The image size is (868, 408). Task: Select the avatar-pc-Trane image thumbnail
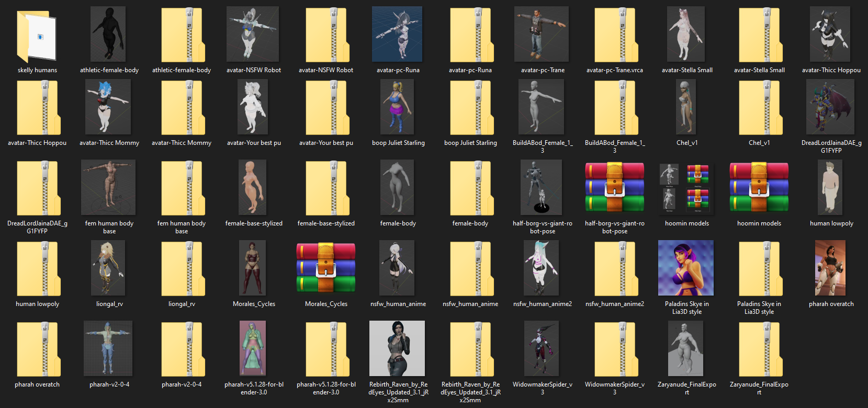(x=542, y=34)
